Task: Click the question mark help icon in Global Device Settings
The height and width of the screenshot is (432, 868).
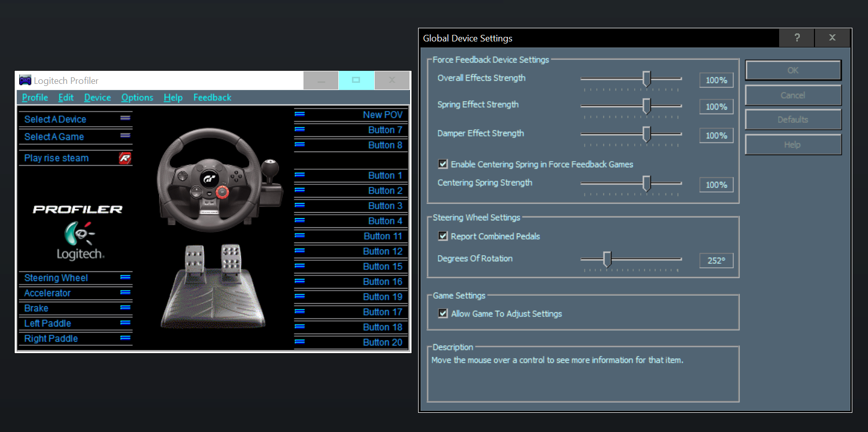Action: (797, 38)
